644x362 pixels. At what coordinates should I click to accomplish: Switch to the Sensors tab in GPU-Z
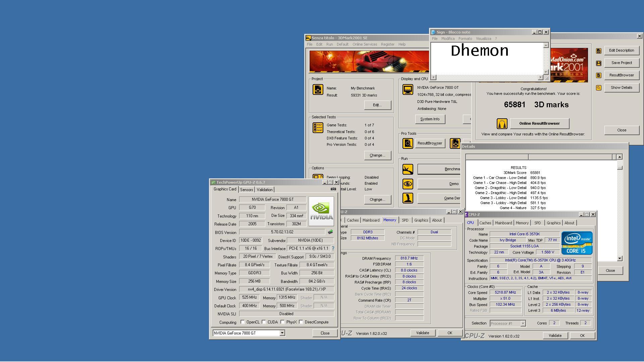point(247,190)
